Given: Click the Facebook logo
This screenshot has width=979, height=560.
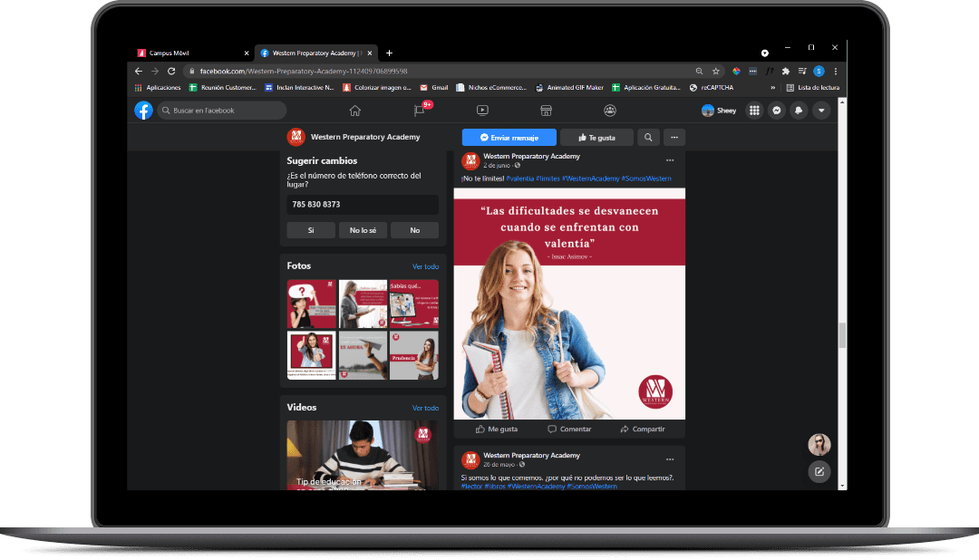Looking at the screenshot, I should pos(143,111).
